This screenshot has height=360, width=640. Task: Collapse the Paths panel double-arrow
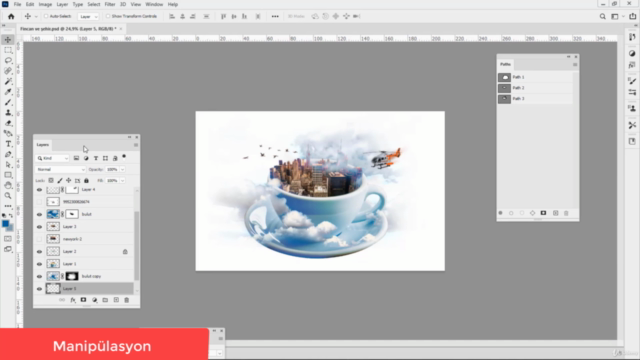[569, 57]
